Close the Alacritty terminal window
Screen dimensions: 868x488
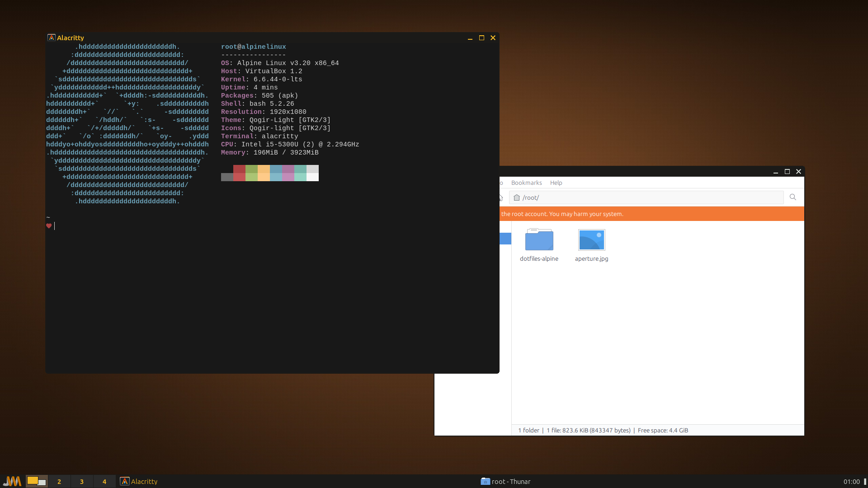493,38
